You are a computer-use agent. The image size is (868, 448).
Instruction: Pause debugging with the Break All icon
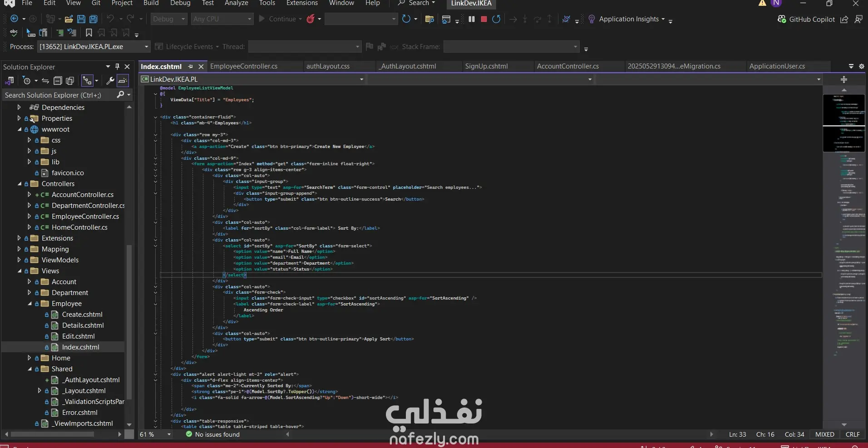click(472, 19)
